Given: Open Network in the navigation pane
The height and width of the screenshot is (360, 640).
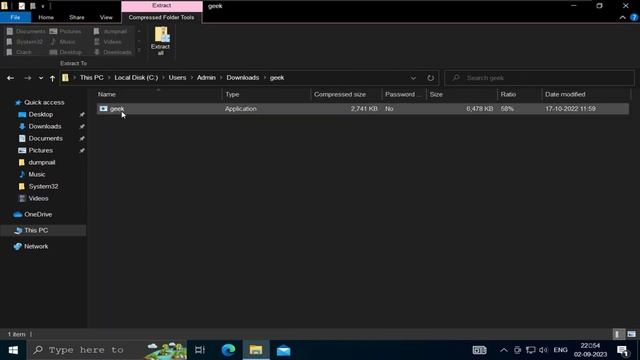Looking at the screenshot, I should [36, 247].
